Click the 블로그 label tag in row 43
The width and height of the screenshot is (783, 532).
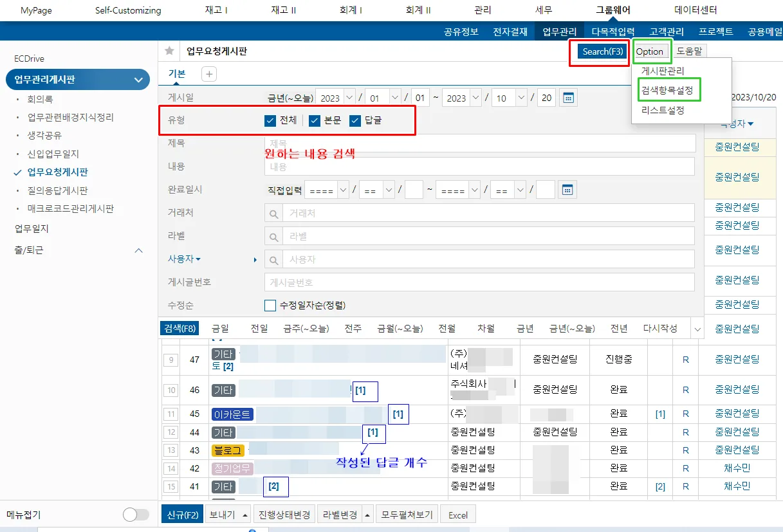click(227, 450)
